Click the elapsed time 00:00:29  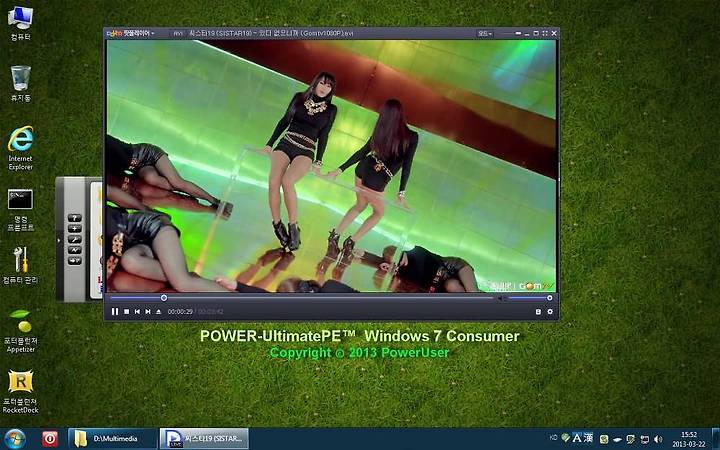click(x=180, y=311)
